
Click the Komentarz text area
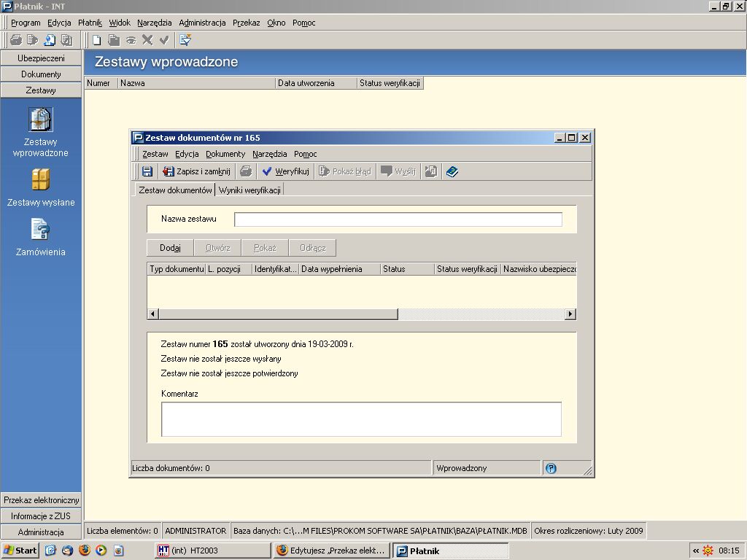(x=361, y=419)
